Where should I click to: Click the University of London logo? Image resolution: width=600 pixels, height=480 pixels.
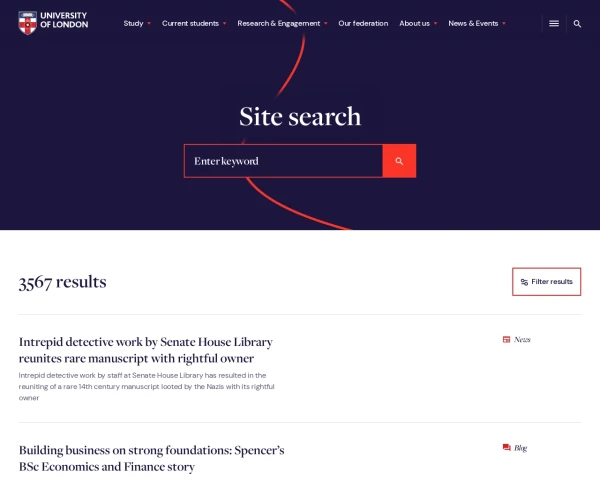coord(53,21)
